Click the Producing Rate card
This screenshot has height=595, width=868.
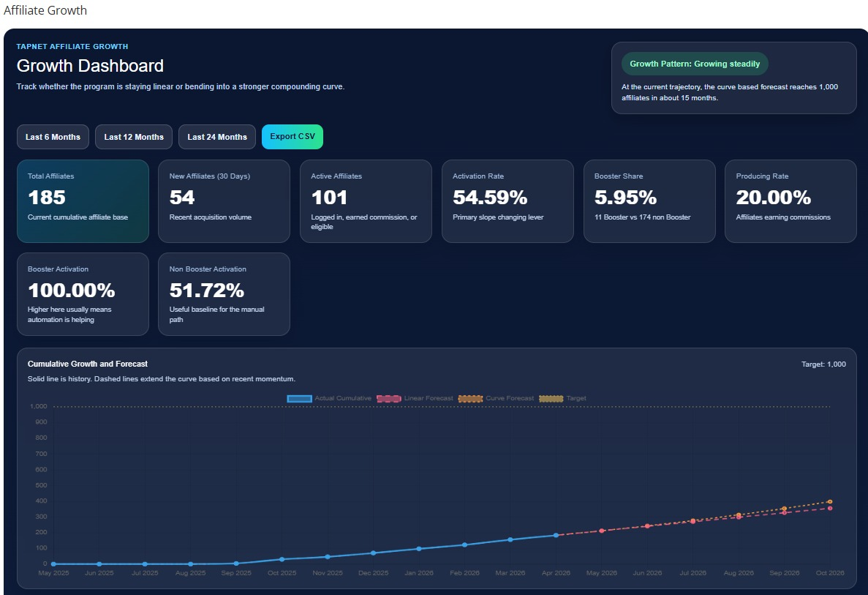[x=790, y=201]
